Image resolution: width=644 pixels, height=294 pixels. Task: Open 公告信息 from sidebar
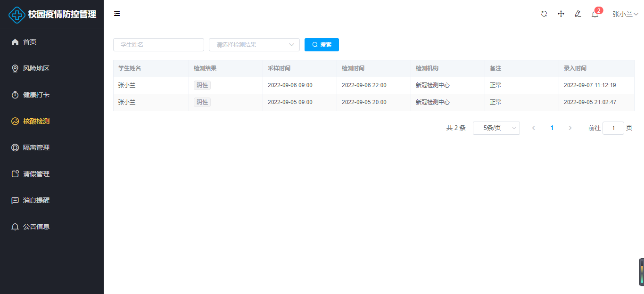coord(36,227)
